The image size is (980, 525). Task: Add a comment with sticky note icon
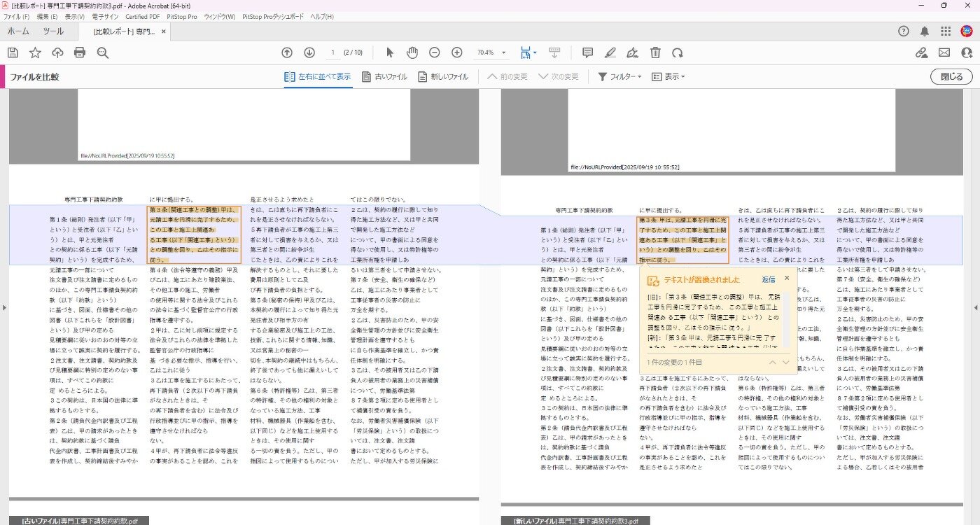[x=588, y=52]
